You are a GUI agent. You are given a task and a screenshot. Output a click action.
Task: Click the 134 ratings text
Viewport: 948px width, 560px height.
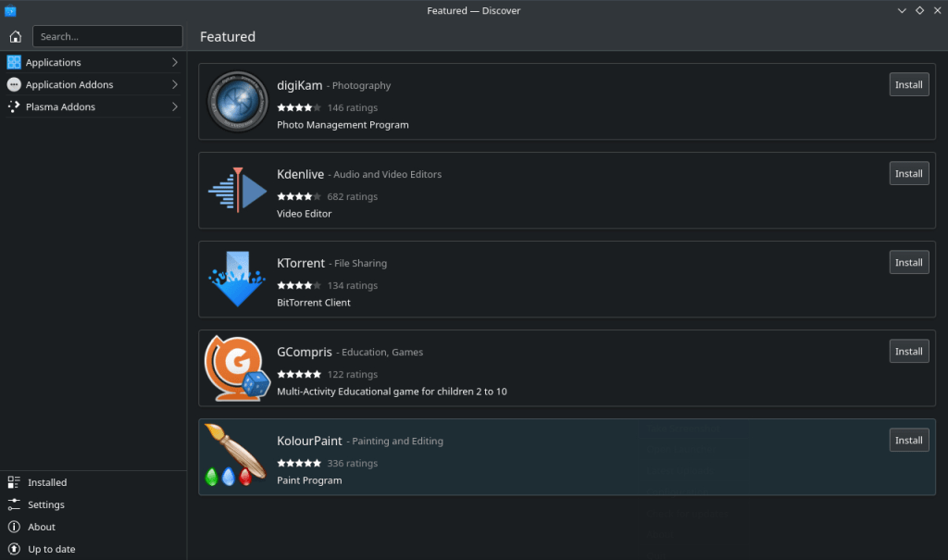(353, 285)
